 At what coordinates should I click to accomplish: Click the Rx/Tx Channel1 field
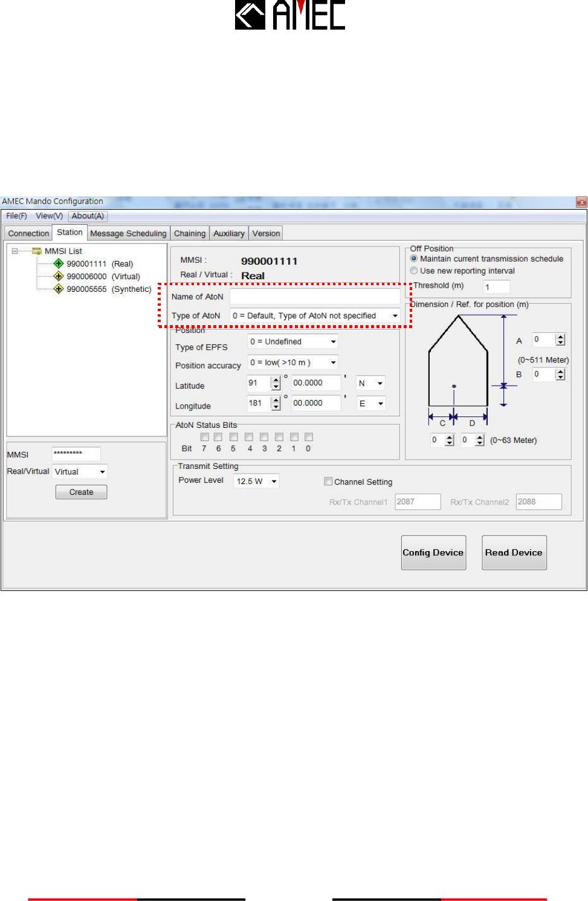click(418, 502)
